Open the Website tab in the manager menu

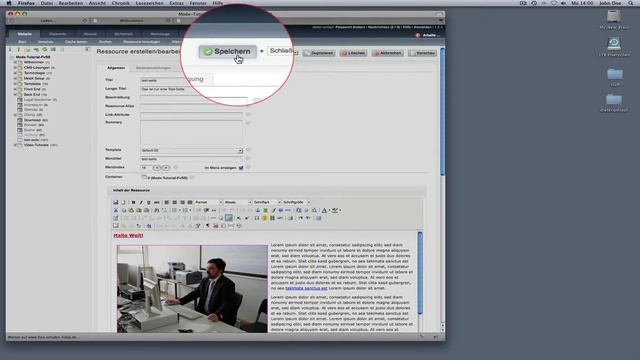(25, 34)
